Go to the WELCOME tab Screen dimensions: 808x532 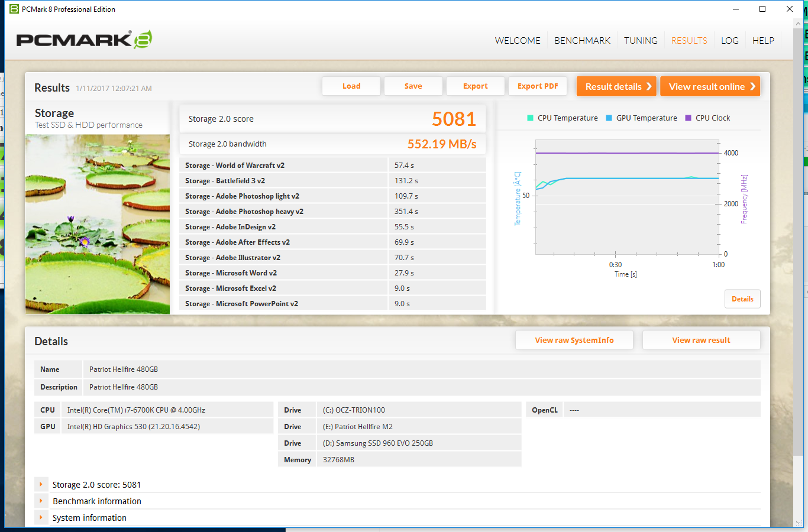point(518,41)
